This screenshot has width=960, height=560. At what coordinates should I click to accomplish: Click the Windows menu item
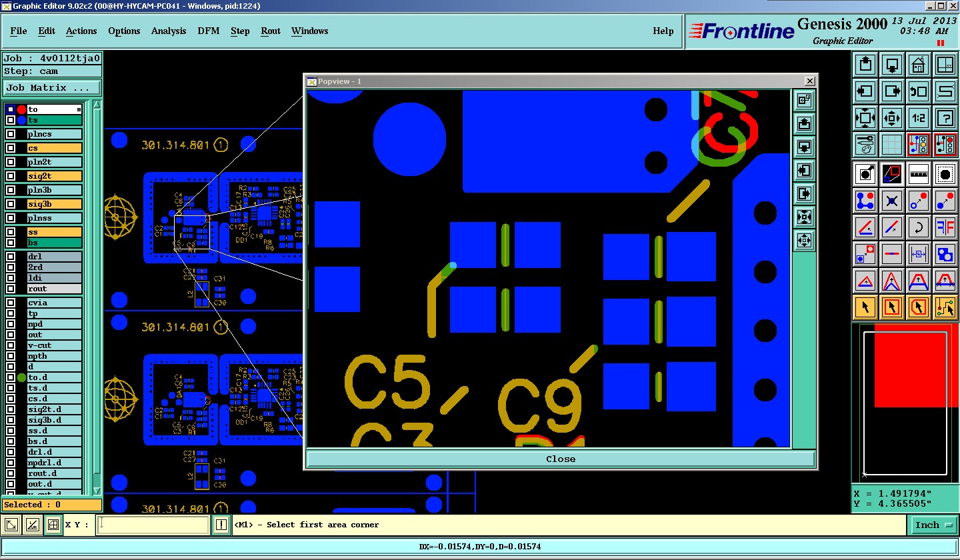pos(310,31)
